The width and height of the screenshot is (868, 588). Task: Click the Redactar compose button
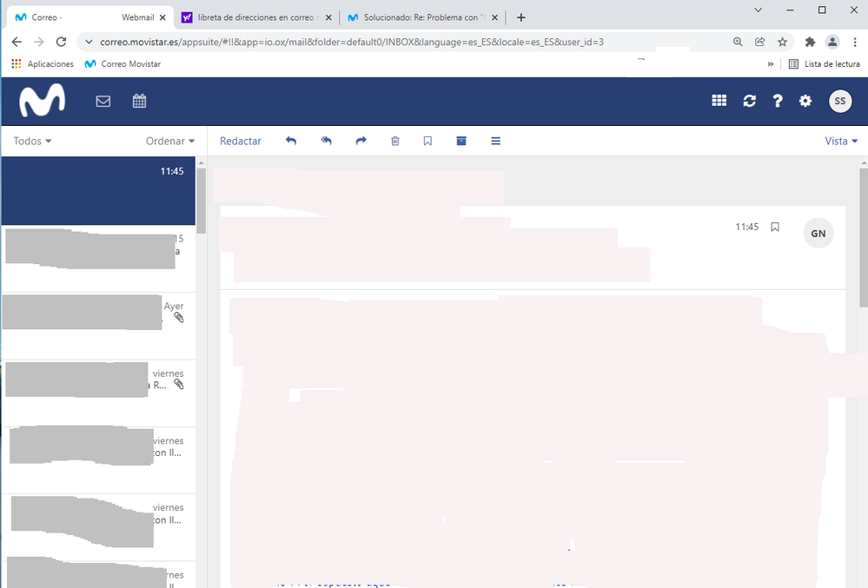pyautogui.click(x=241, y=141)
